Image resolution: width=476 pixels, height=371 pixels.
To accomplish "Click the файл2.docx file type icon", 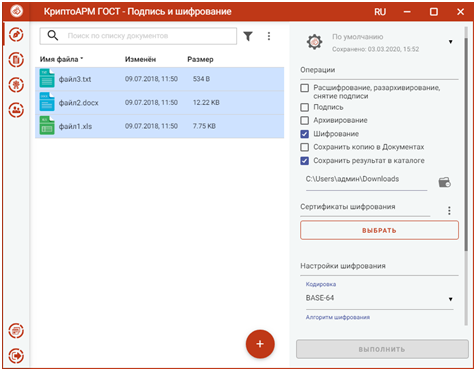I will coord(47,102).
